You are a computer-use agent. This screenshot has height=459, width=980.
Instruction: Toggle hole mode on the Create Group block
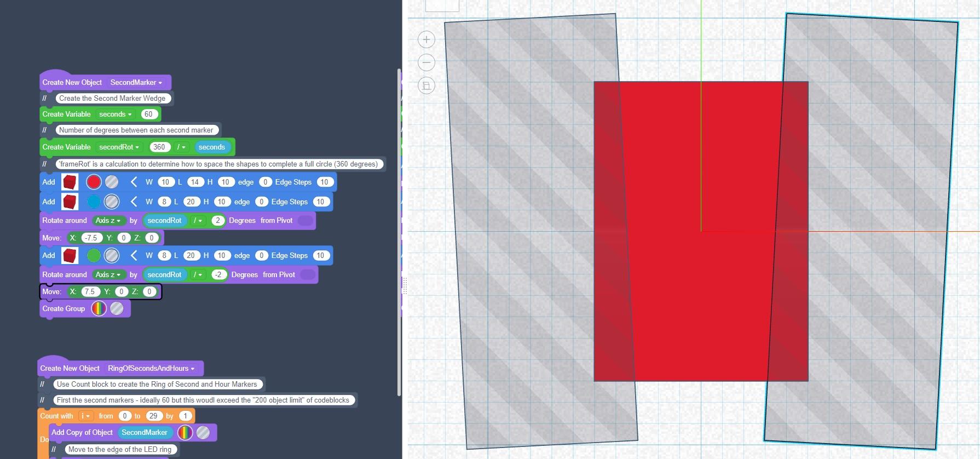[117, 308]
